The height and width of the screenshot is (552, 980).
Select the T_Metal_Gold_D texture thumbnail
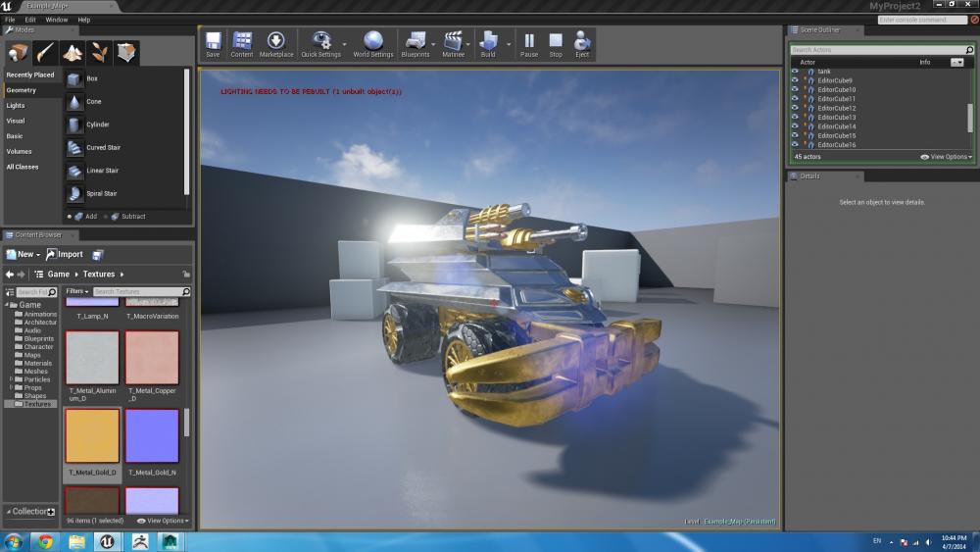point(92,436)
